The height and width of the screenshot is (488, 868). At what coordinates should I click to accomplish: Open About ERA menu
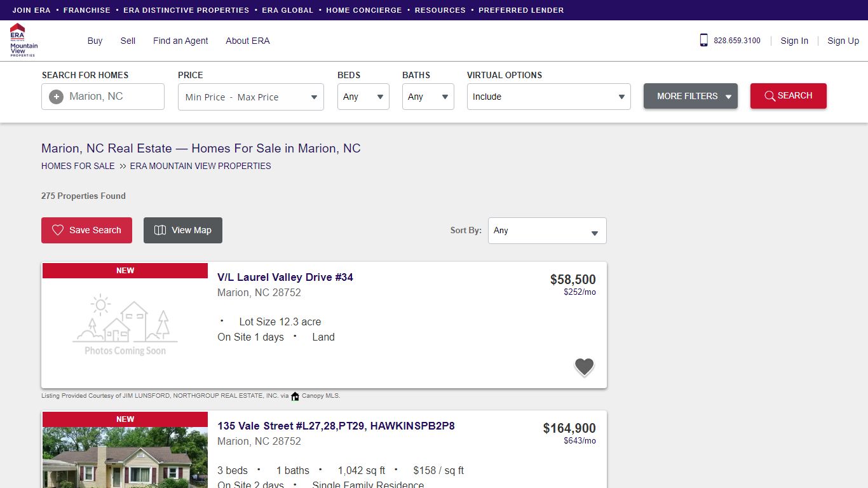pyautogui.click(x=248, y=41)
